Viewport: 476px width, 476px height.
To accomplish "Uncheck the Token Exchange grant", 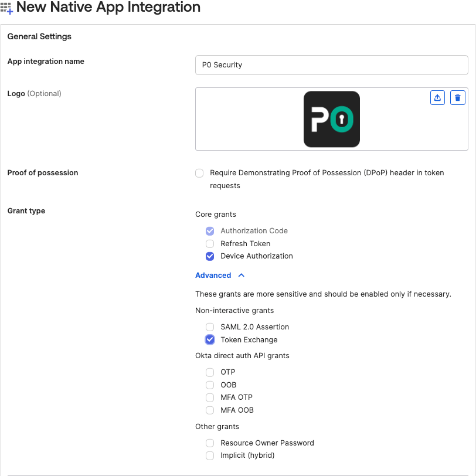I will click(210, 340).
